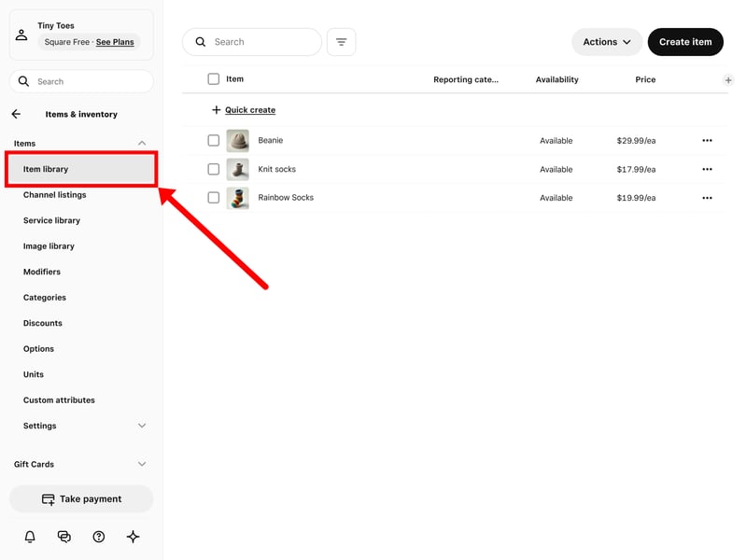Expand the Gift Cards section

(x=142, y=464)
